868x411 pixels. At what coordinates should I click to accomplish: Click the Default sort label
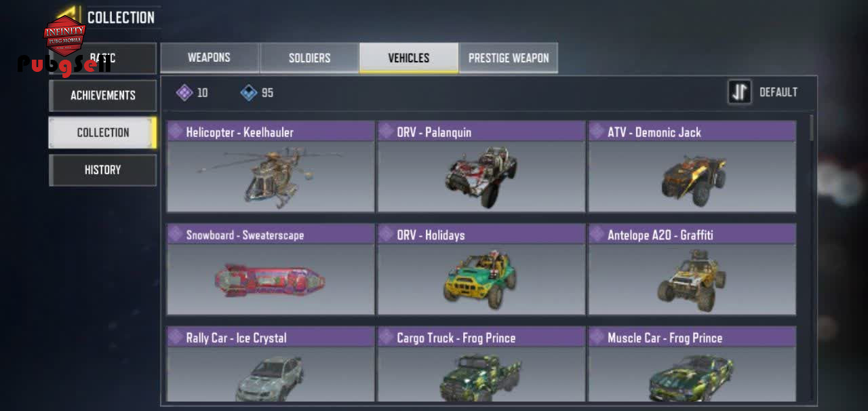coord(778,92)
